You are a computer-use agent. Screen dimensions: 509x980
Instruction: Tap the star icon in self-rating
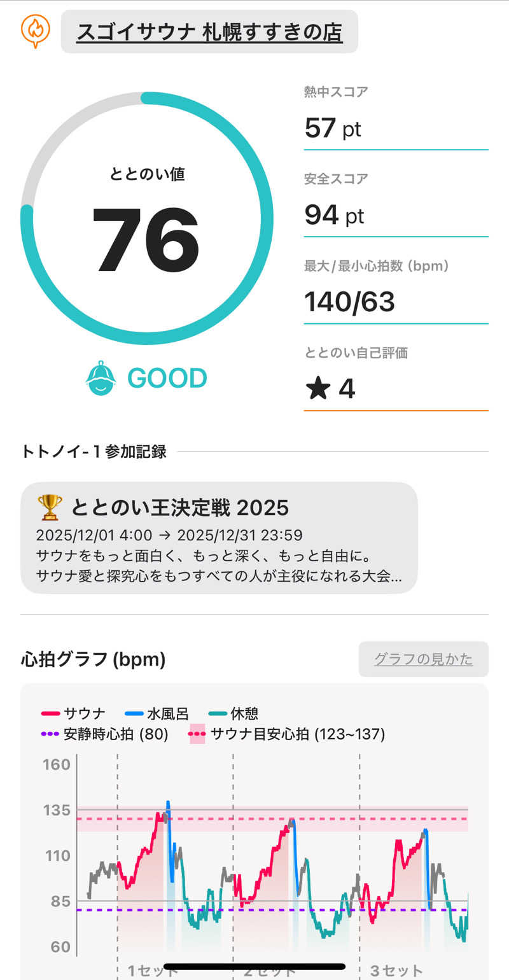click(x=317, y=388)
